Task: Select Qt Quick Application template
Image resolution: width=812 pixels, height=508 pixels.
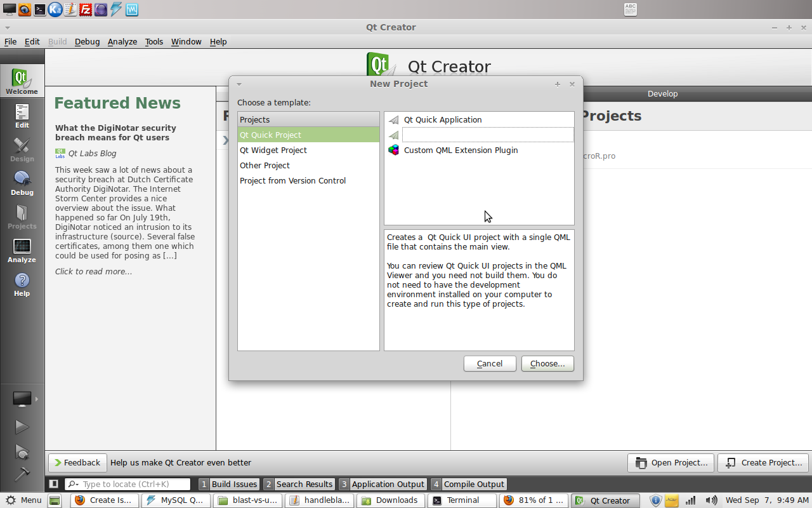Action: pos(479,119)
